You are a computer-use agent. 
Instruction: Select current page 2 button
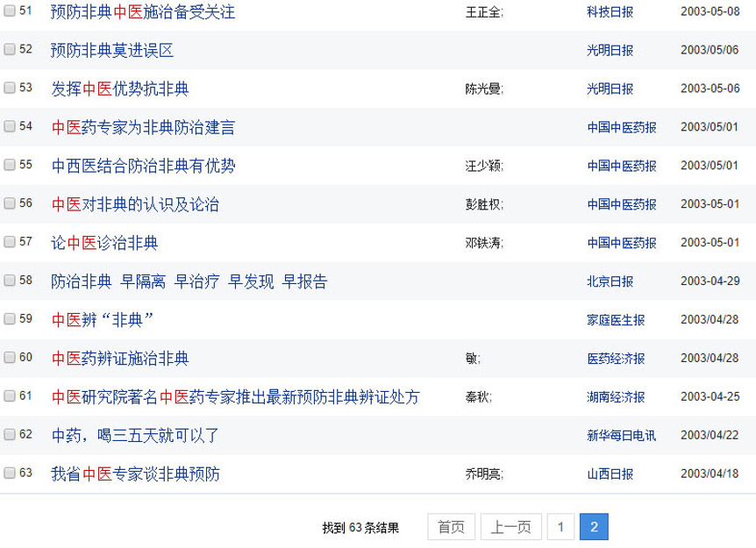[x=594, y=527]
